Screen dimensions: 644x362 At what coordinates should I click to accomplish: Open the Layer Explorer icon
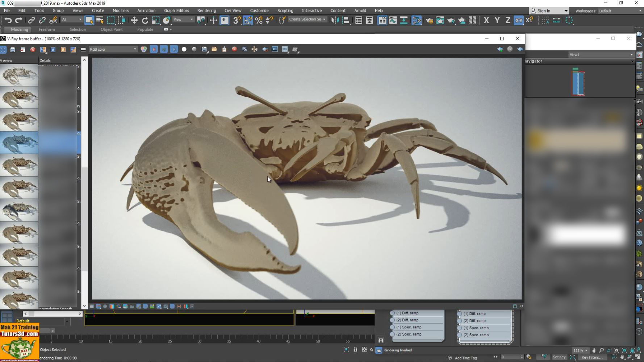pyautogui.click(x=369, y=20)
